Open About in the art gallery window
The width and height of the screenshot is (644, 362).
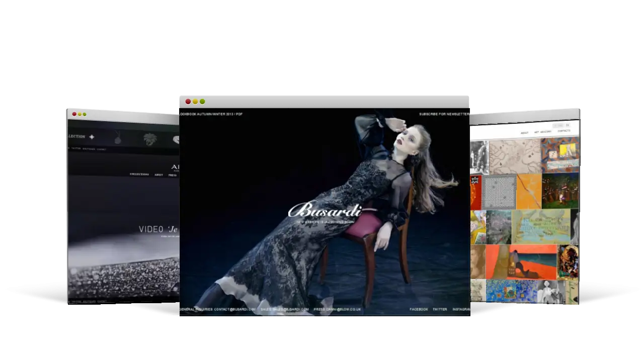tap(524, 133)
